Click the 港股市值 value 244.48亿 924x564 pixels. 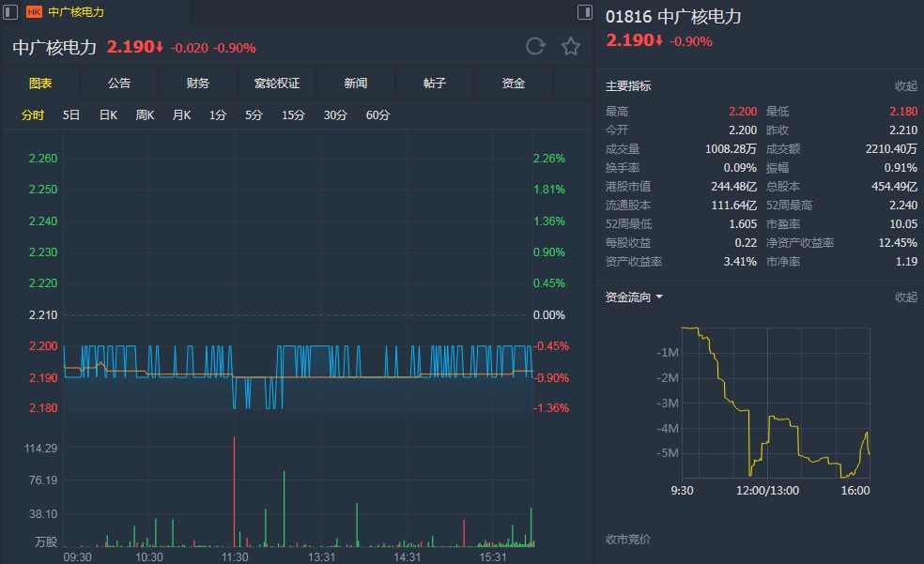coord(733,187)
